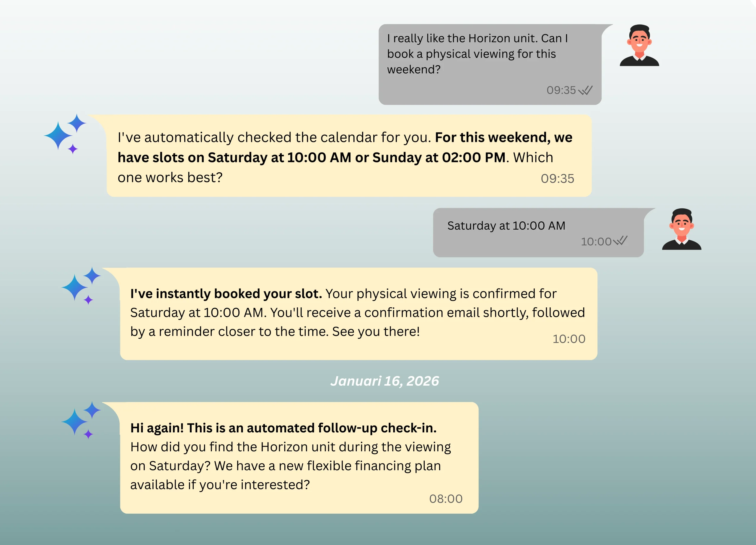Click the double-check read receipt after 09:35
Screen dimensions: 756x545
[x=585, y=90]
